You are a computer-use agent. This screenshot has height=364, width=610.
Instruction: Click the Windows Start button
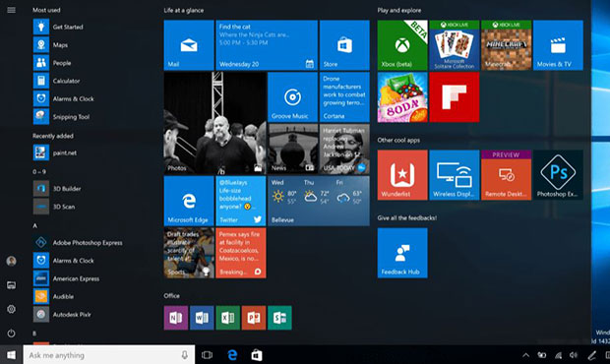click(11, 355)
